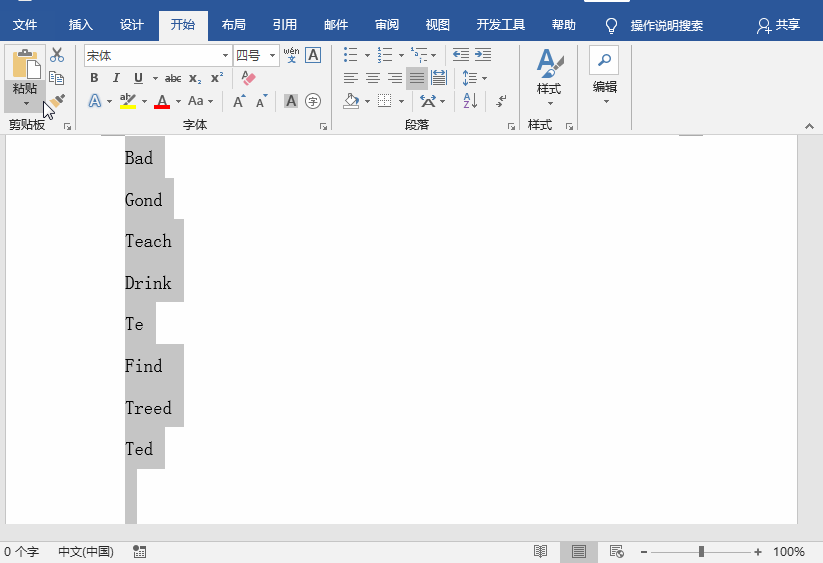Expand the 粘贴 paste options arrow

[25, 103]
